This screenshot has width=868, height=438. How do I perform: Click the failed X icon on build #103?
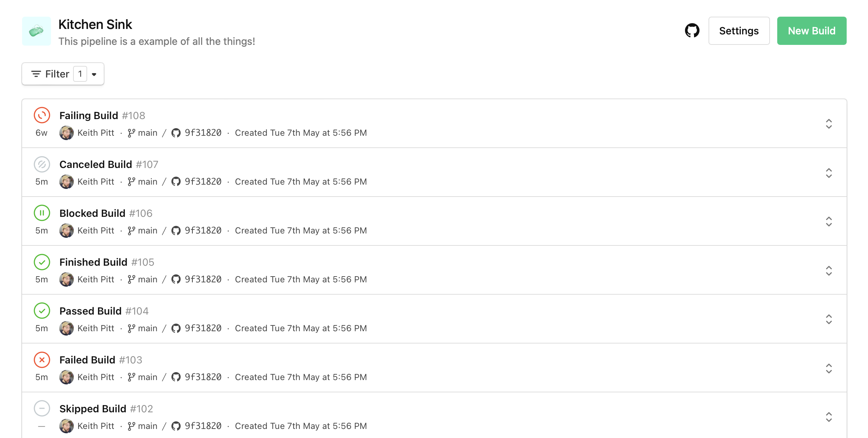tap(42, 360)
